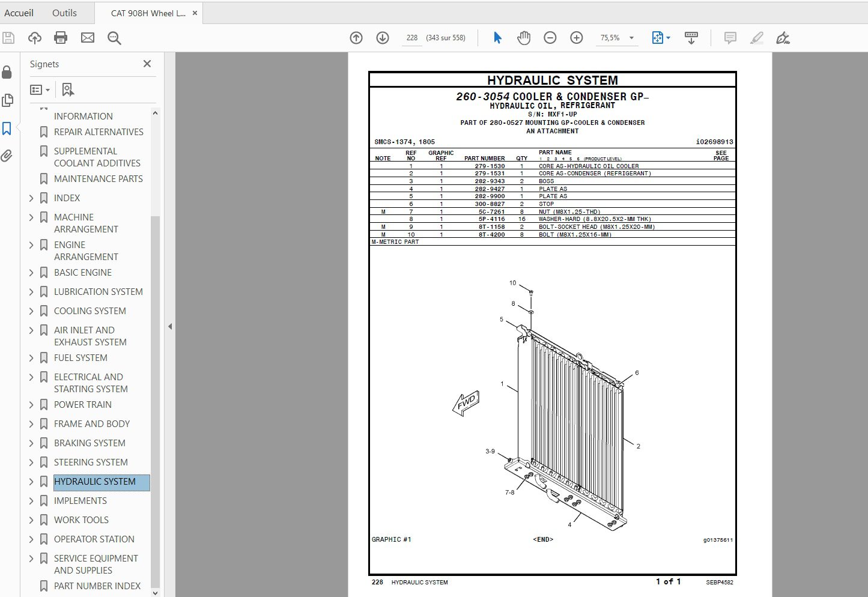Click part number 279-1530 in table

click(490, 166)
